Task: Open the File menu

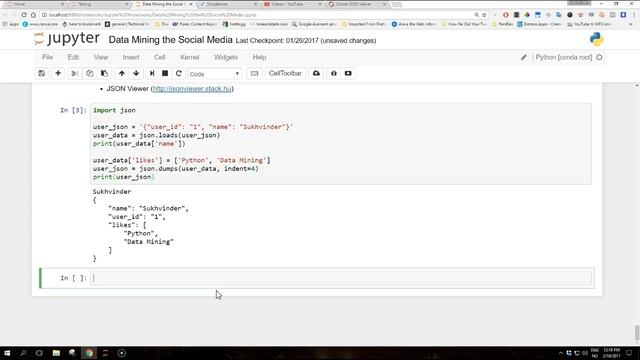Action: [47, 57]
